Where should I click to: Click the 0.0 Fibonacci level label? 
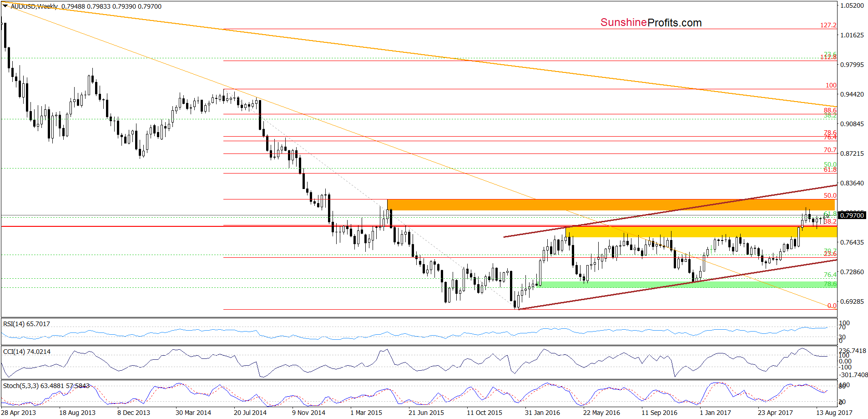pos(832,306)
